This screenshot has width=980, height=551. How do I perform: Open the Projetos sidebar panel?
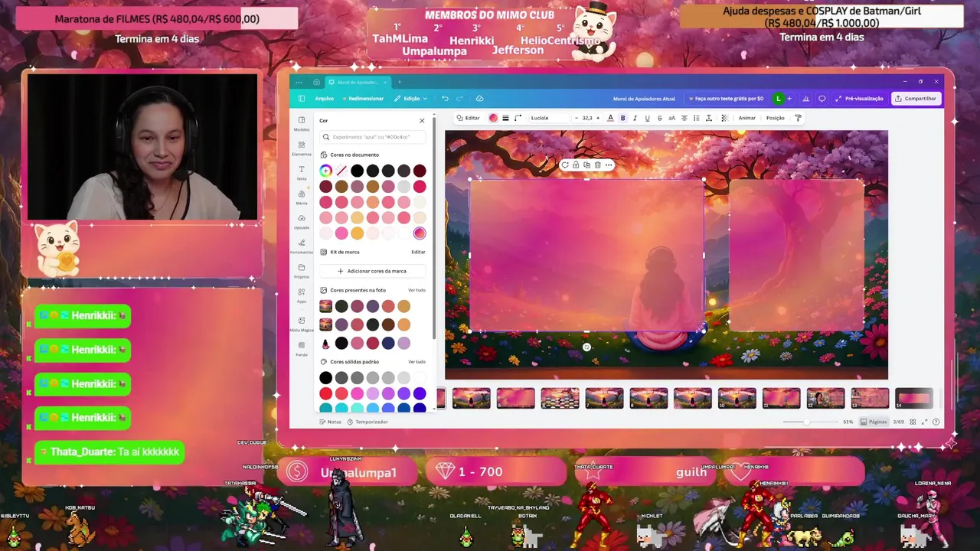tap(302, 270)
